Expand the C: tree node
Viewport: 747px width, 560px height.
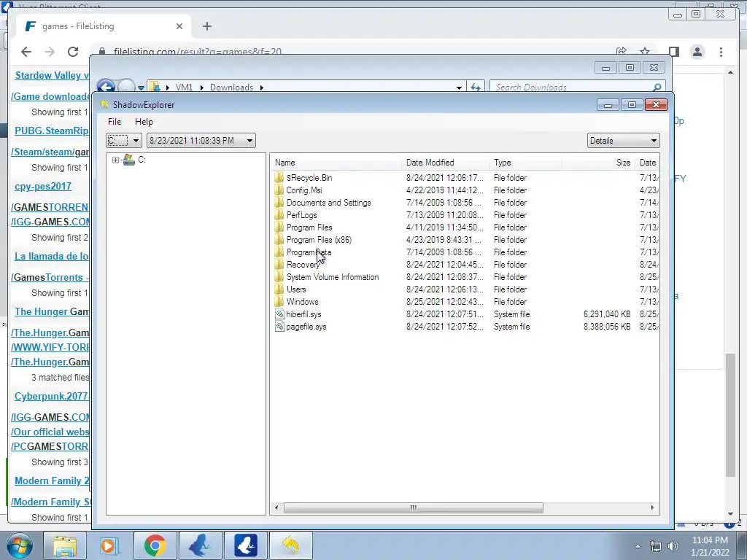point(115,160)
